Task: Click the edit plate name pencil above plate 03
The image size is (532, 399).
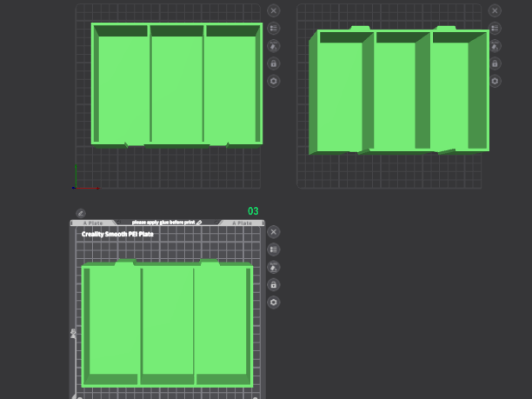Action: pyautogui.click(x=81, y=213)
